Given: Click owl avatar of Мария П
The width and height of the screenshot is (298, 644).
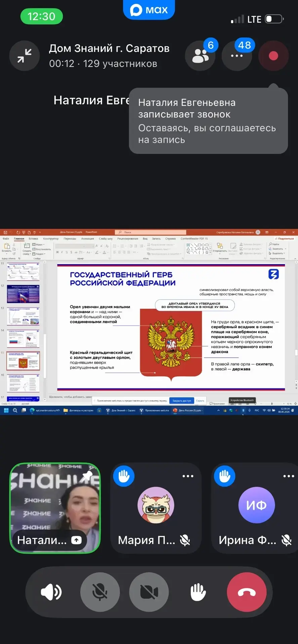Looking at the screenshot, I should pos(156,505).
